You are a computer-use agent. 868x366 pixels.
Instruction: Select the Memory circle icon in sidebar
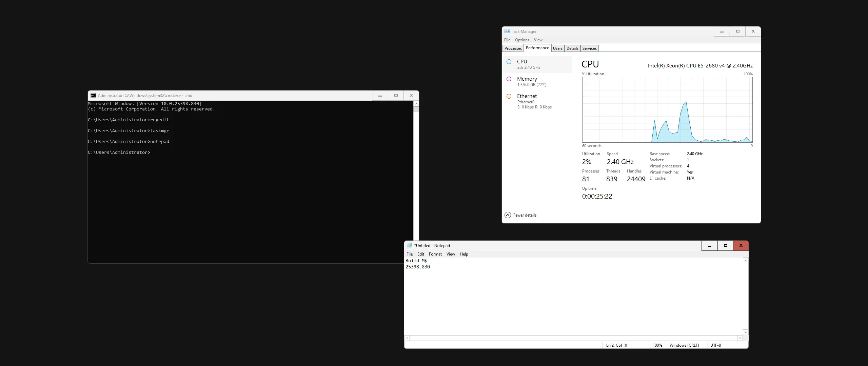click(x=509, y=79)
